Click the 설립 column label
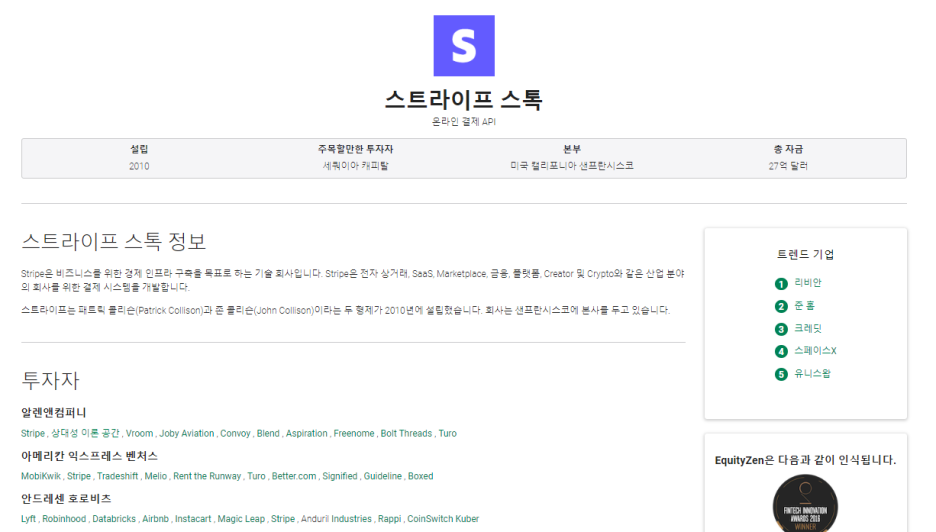Viewport: 936px width, 532px height. [x=139, y=149]
